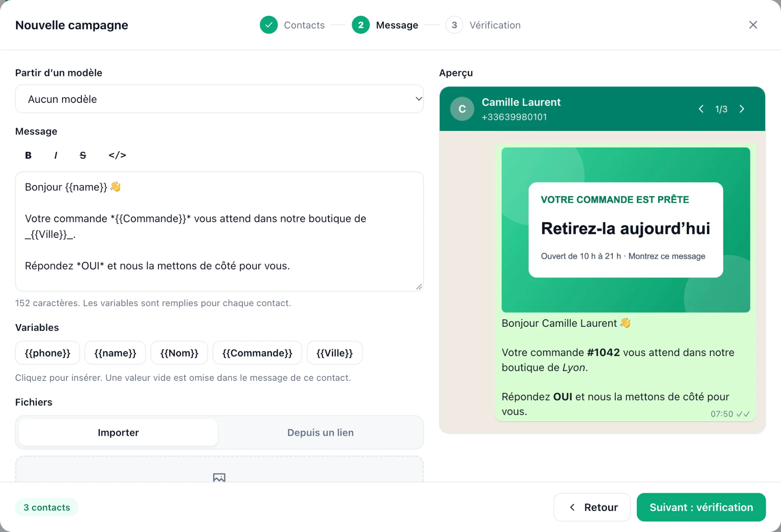
Task: Switch to the Depuis un lien tab
Action: 320,433
